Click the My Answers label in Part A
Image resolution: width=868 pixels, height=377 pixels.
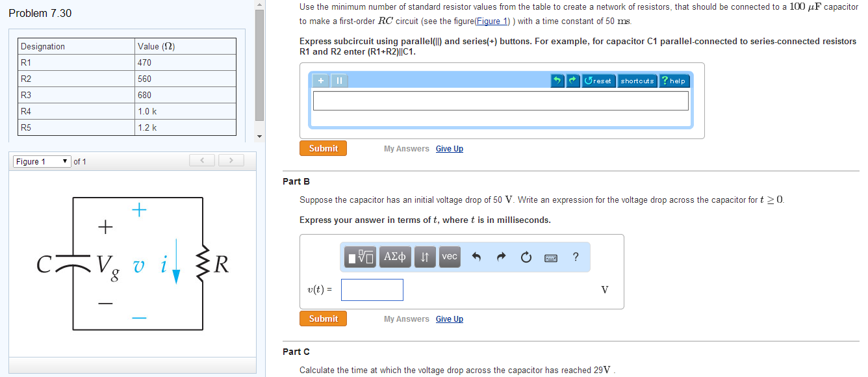pos(407,148)
